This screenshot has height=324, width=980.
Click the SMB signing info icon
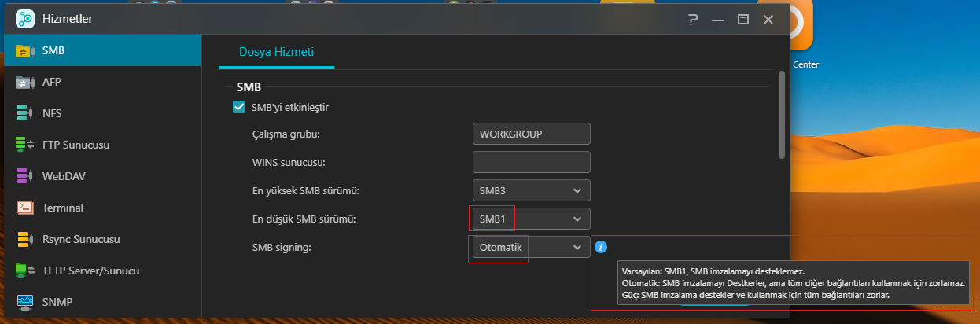pyautogui.click(x=601, y=247)
